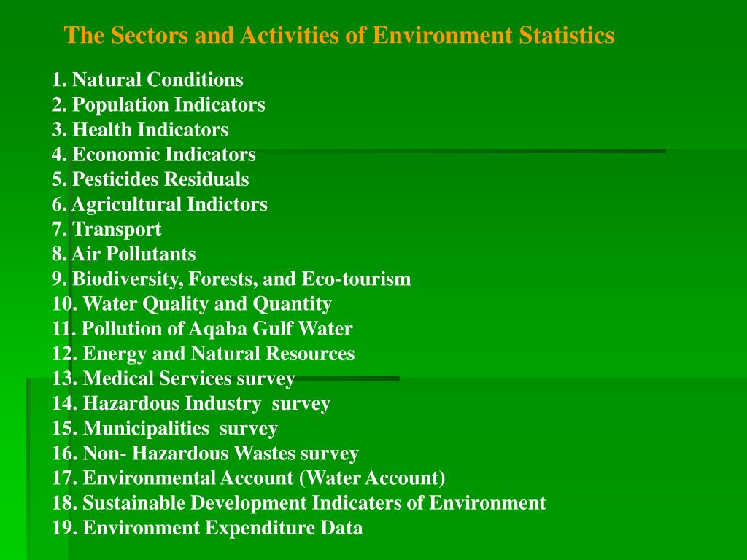The width and height of the screenshot is (747, 560).
Task: Click '18. Sustainable Development Indicaters of Environment'
Action: 298,503
